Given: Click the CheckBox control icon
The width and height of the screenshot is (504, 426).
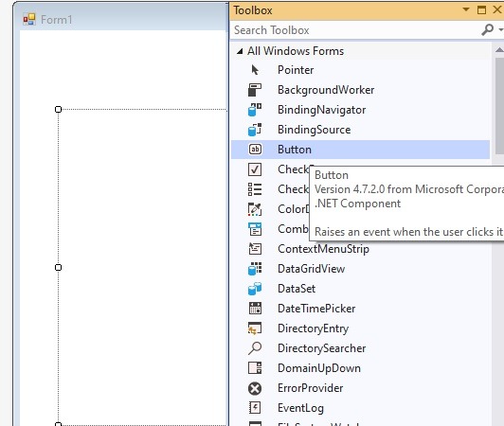Looking at the screenshot, I should pos(255,169).
